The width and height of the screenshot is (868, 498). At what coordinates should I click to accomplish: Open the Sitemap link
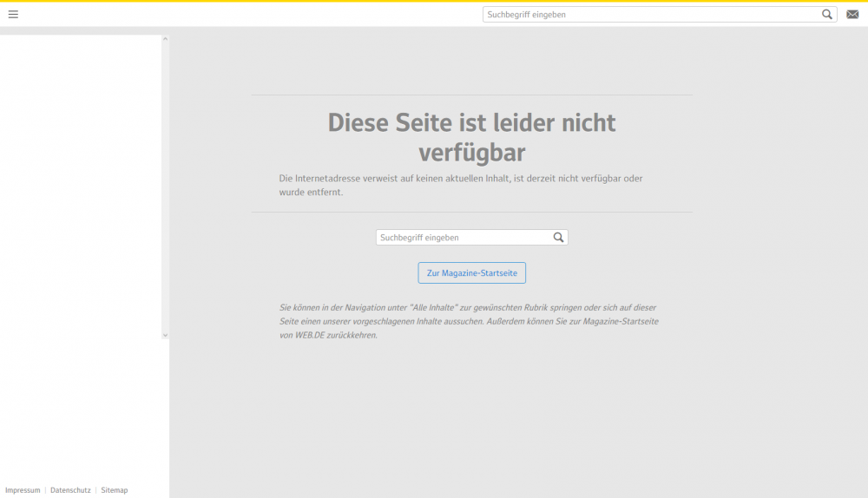(x=114, y=490)
